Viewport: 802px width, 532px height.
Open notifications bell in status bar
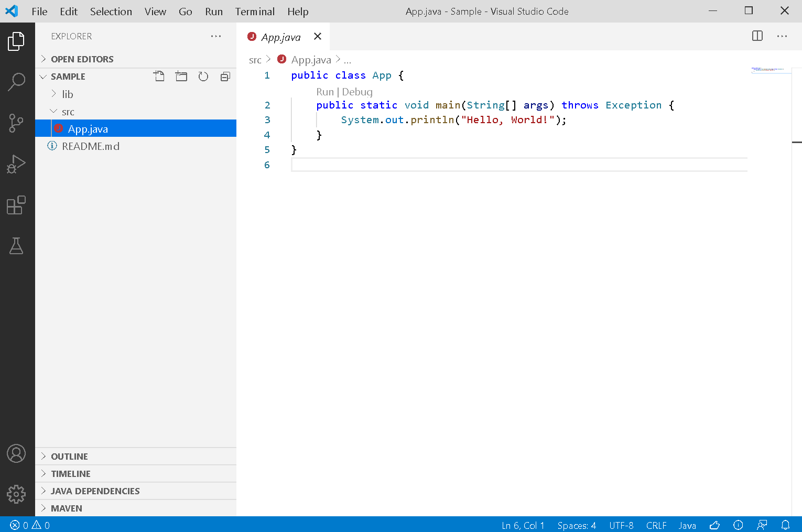[x=786, y=525]
